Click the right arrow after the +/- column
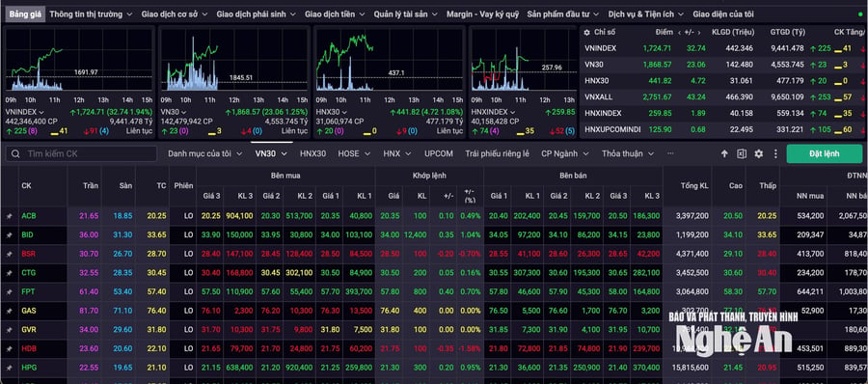This screenshot has height=384, width=868. (699, 33)
